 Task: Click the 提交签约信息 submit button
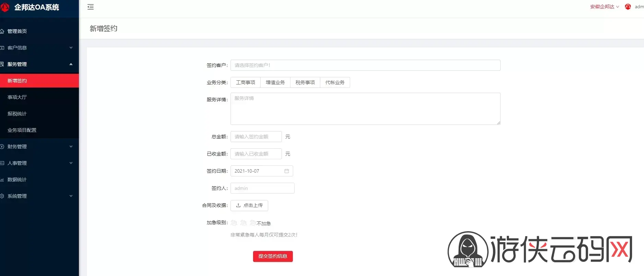pos(273,256)
